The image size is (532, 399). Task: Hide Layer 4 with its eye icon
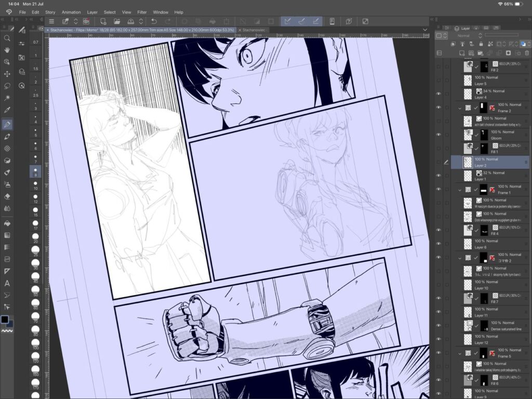pyautogui.click(x=439, y=94)
